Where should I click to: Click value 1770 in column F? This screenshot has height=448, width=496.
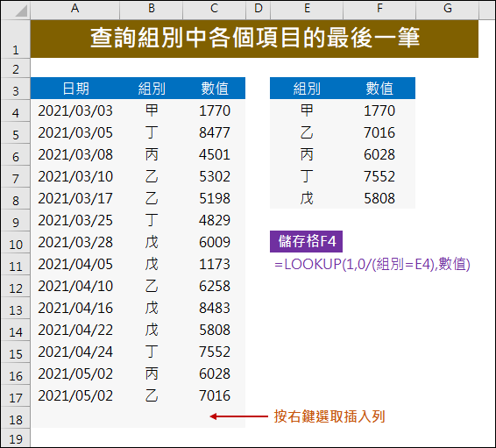(379, 110)
